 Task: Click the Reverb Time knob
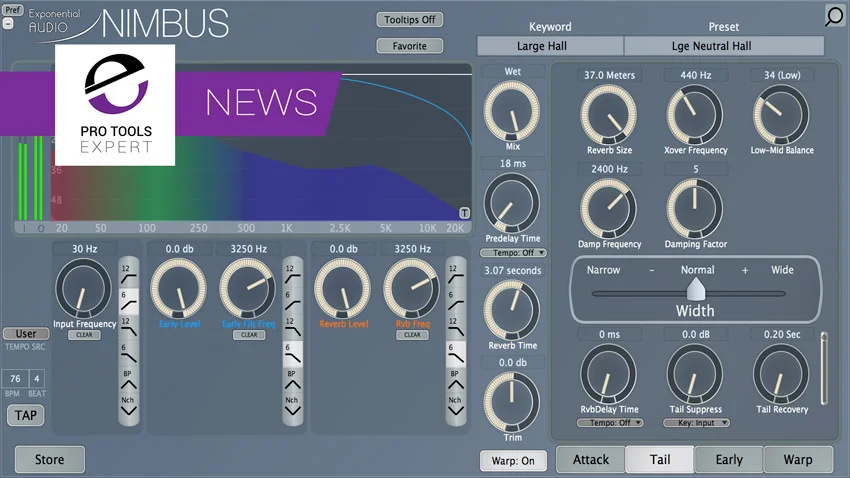[511, 311]
